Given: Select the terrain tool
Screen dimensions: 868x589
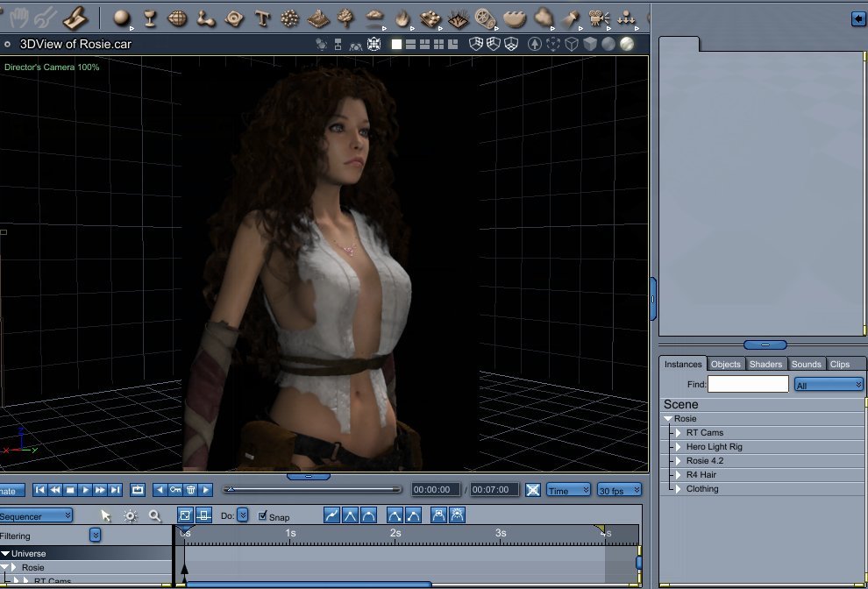Looking at the screenshot, I should pos(317,18).
